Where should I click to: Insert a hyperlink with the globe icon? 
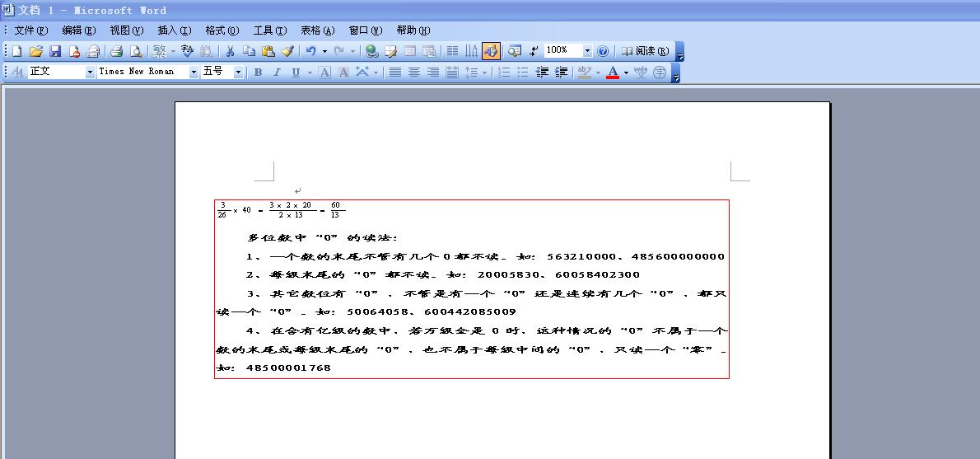click(x=372, y=51)
